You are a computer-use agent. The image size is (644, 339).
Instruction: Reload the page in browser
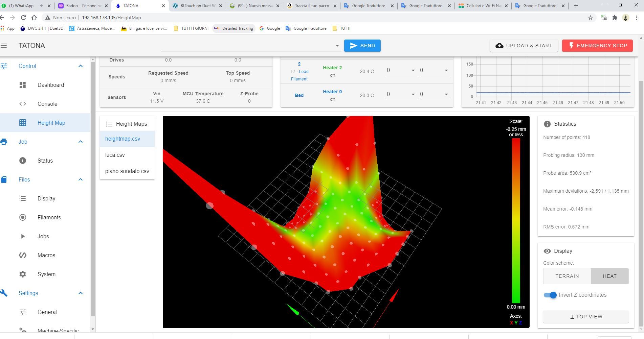point(23,18)
